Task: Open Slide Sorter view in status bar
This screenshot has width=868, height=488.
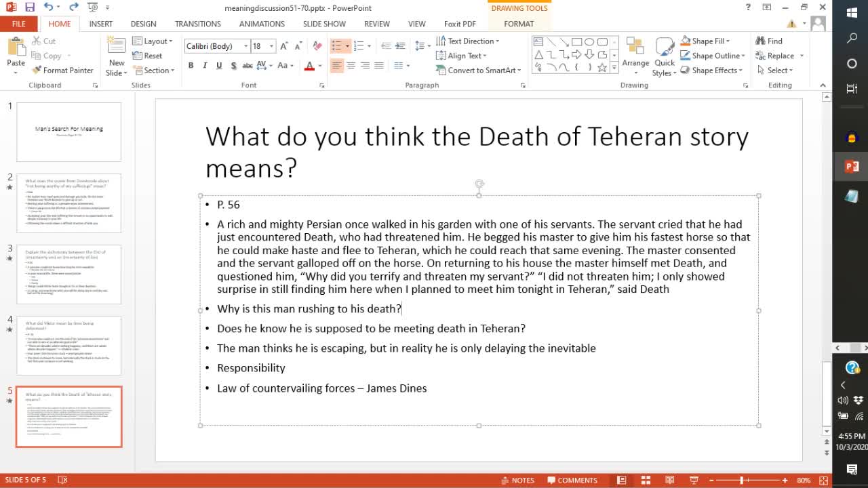Action: click(646, 480)
